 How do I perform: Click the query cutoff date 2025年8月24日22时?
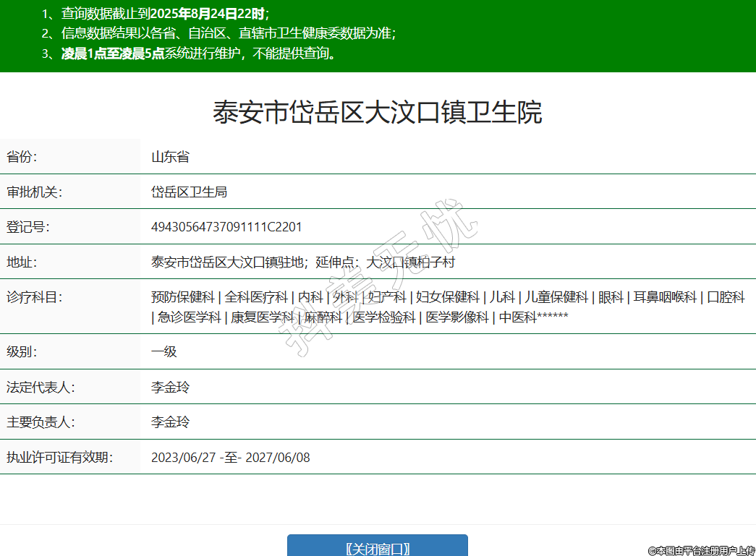pos(207,14)
